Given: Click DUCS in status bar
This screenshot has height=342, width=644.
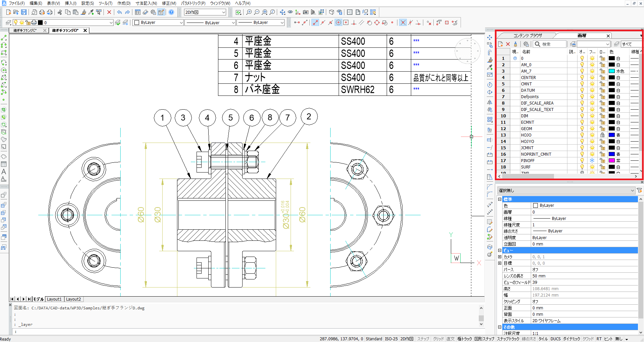Looking at the screenshot, I should pyautogui.click(x=555, y=339).
